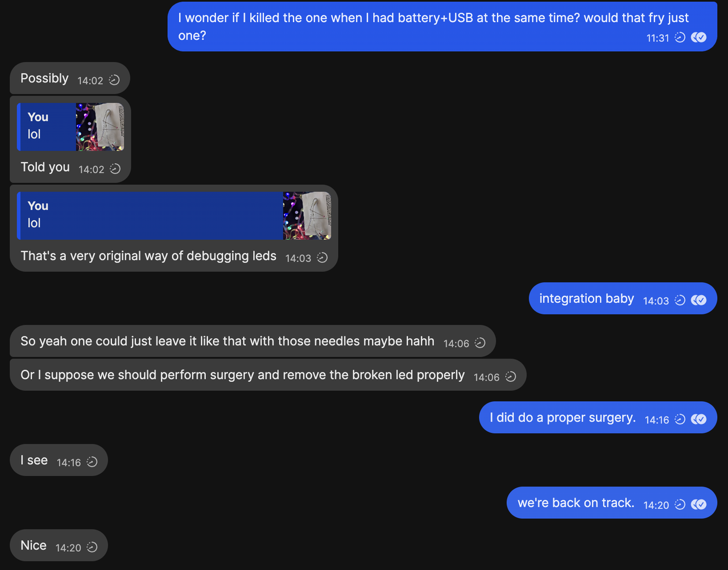The height and width of the screenshot is (570, 728).
Task: Click timer icon on 'needles maybe hahh' message
Action: tap(480, 343)
